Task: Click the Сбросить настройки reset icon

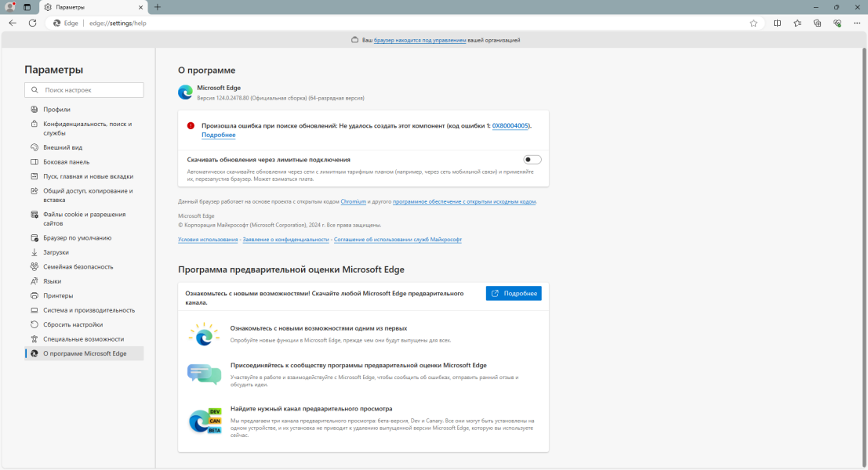Action: tap(35, 324)
